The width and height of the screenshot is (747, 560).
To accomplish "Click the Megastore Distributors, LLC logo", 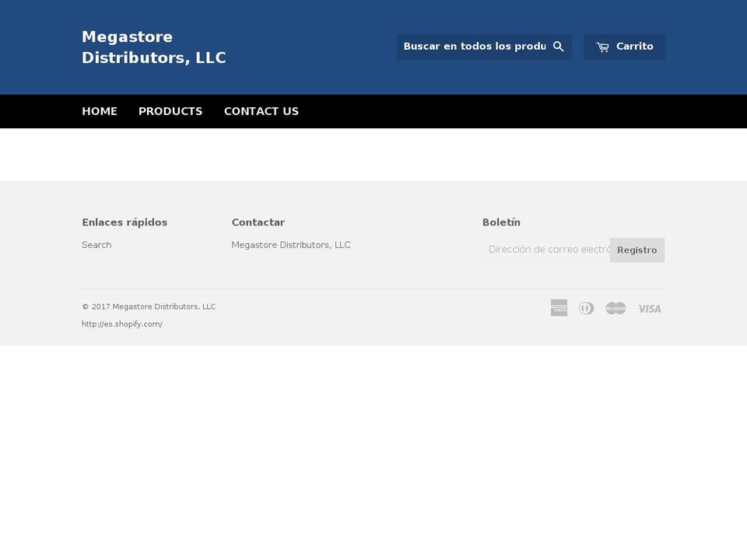I will pos(153,47).
